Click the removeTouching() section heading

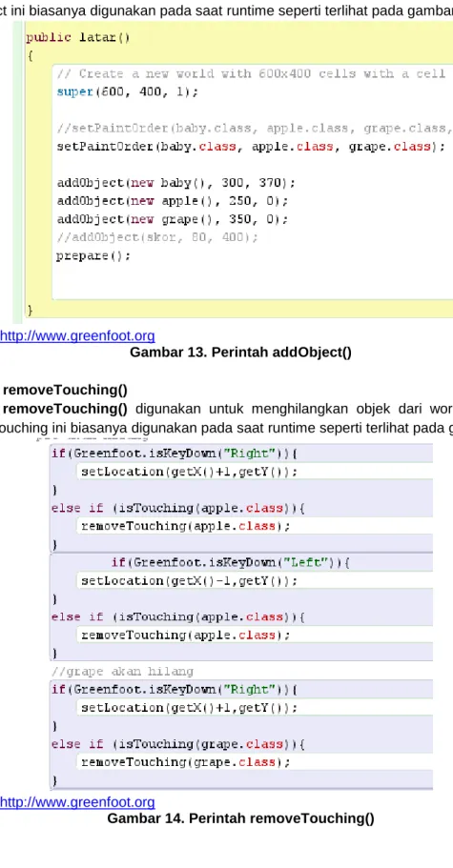click(x=65, y=391)
